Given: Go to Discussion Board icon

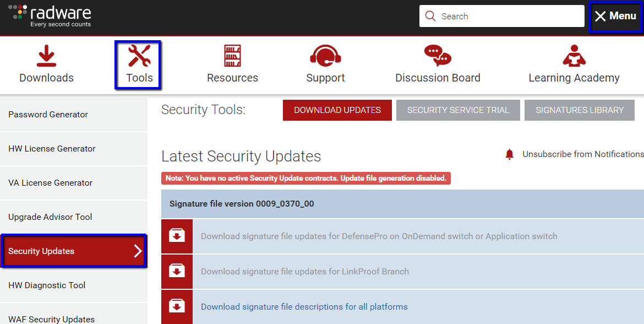Looking at the screenshot, I should (438, 56).
